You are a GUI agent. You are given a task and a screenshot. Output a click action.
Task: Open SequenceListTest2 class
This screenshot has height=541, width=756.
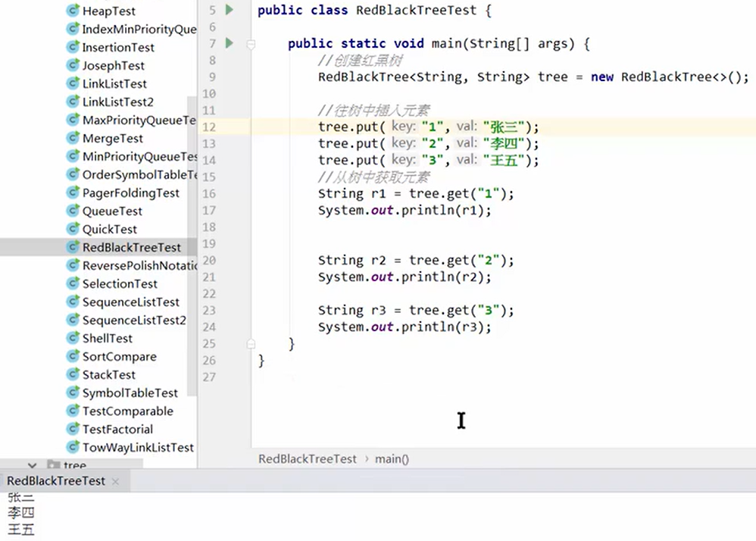coord(134,321)
